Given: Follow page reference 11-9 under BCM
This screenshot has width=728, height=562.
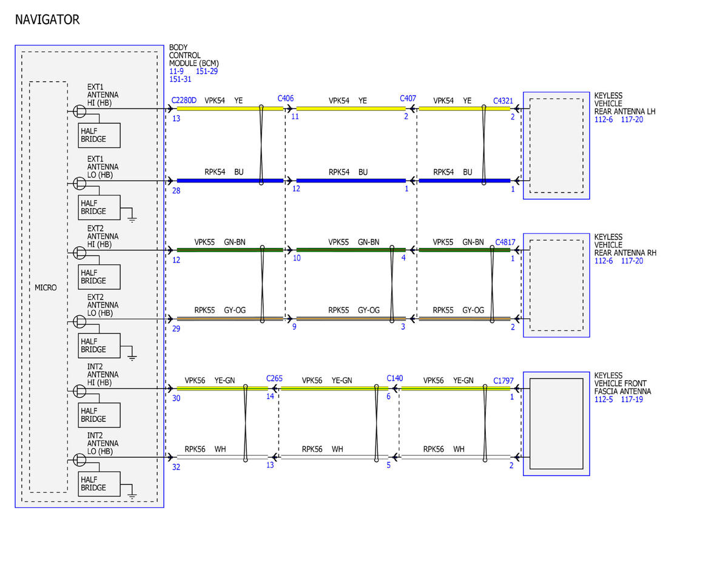Looking at the screenshot, I should coord(177,71).
